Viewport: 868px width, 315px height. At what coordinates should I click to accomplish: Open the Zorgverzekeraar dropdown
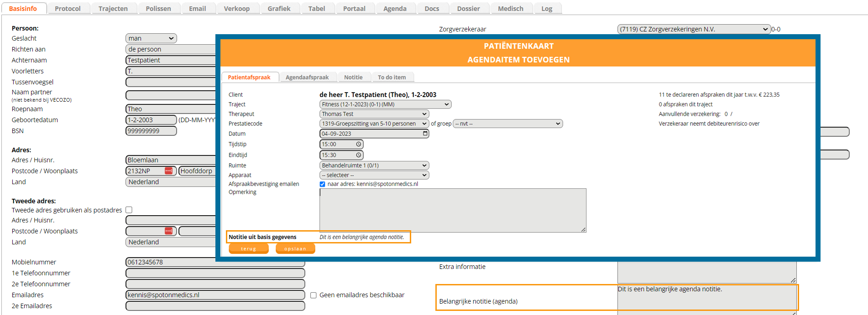coord(694,29)
